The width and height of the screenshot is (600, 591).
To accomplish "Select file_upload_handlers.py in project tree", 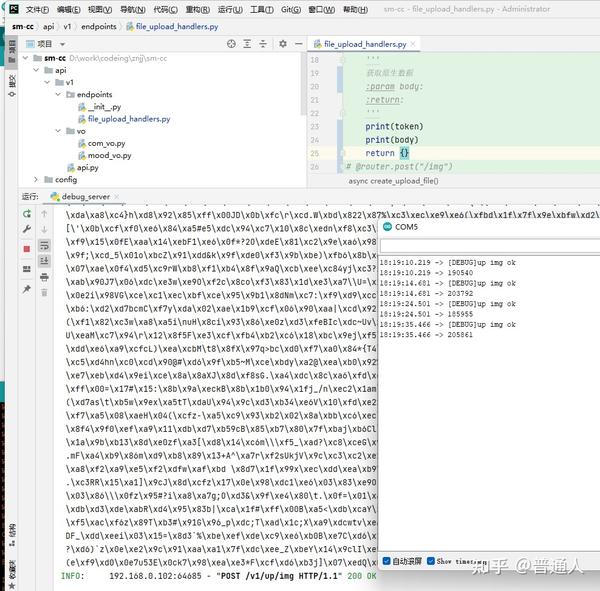I will [x=124, y=119].
